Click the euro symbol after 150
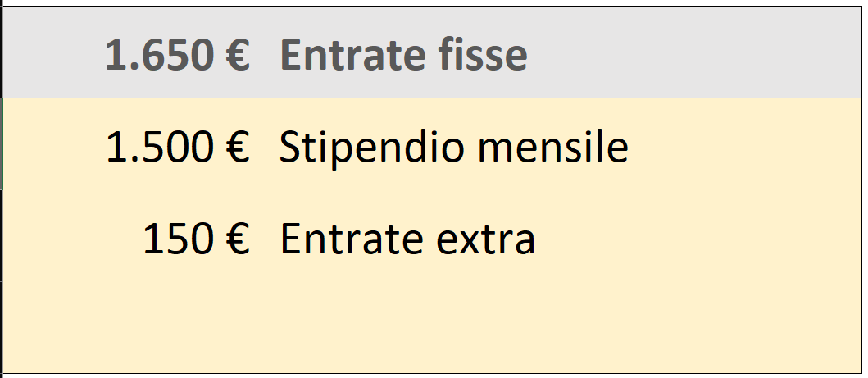The height and width of the screenshot is (378, 868). [238, 239]
